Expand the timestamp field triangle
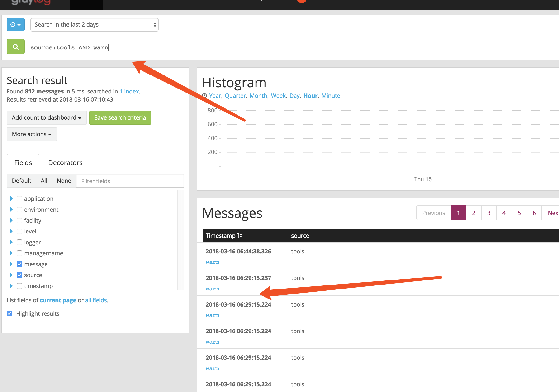 (11, 286)
